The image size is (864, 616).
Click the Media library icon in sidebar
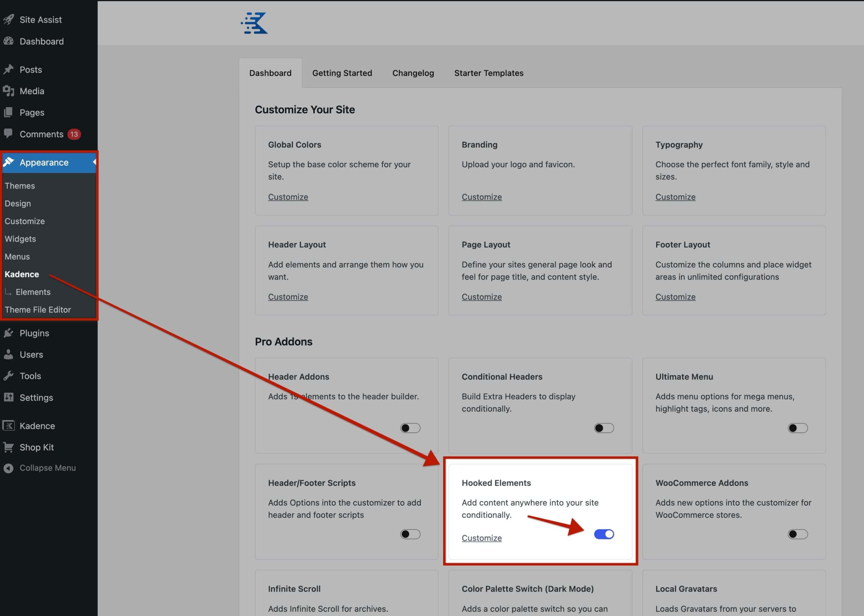9,91
